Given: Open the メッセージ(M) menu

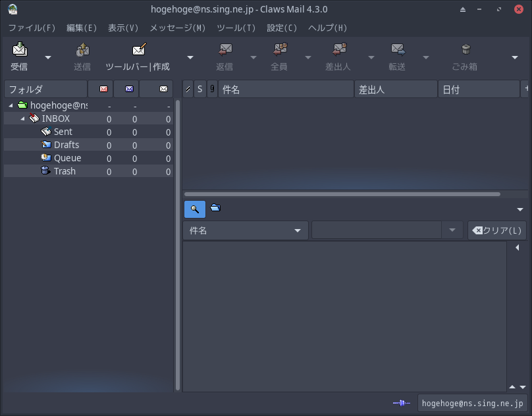Looking at the screenshot, I should point(178,28).
